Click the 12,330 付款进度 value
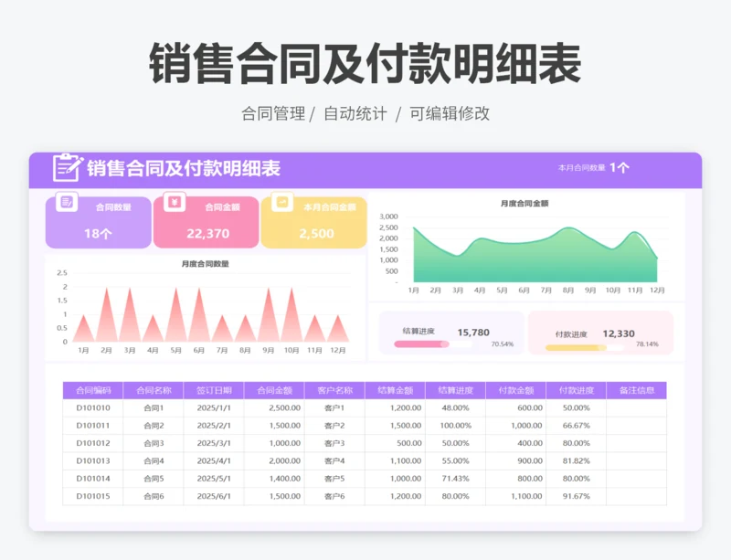Viewport: 731px width, 560px height. click(x=619, y=333)
